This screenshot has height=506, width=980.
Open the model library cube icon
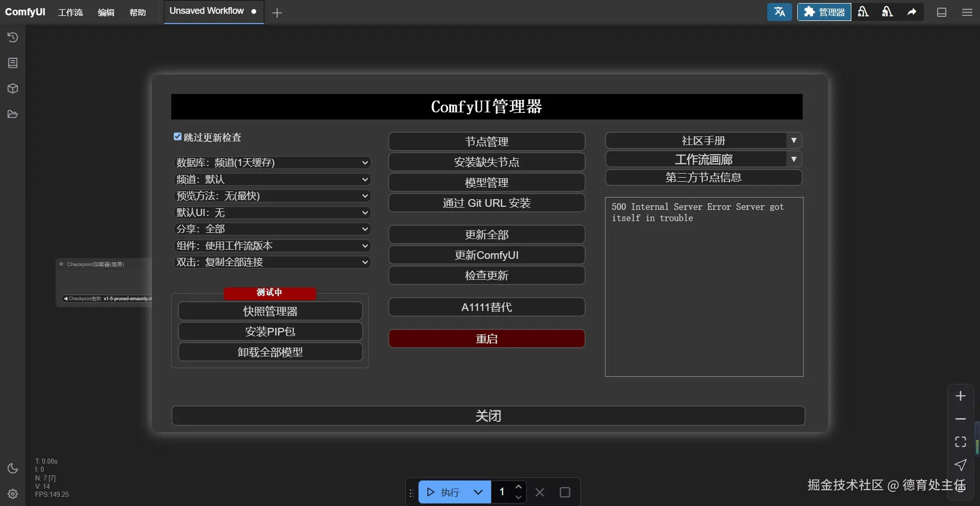click(13, 88)
